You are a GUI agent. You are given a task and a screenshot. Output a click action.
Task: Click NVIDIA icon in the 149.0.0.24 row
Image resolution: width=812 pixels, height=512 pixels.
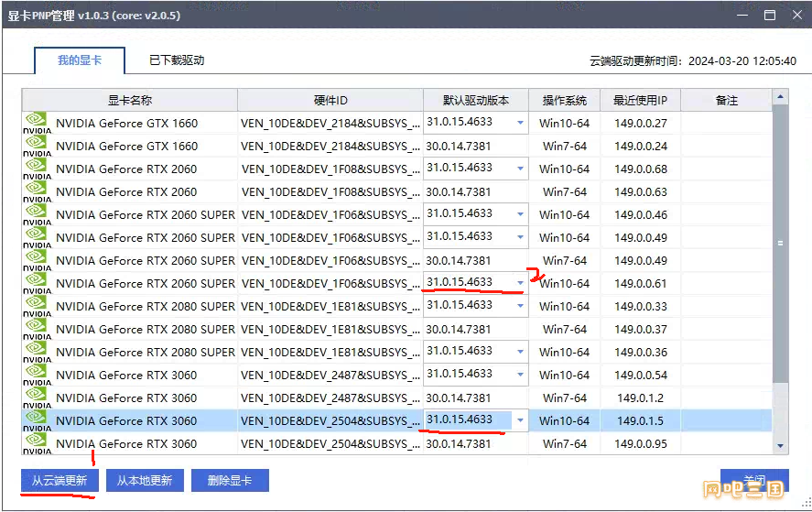pyautogui.click(x=37, y=146)
